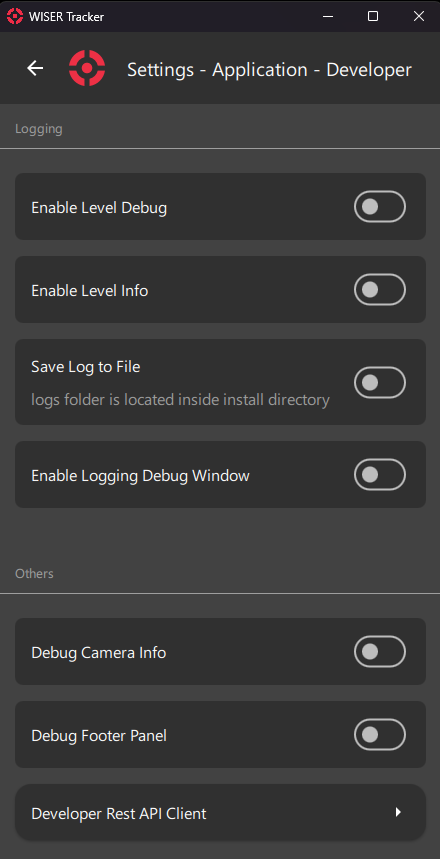Click the Debug Camera Info label text
440x859 pixels.
(x=99, y=652)
